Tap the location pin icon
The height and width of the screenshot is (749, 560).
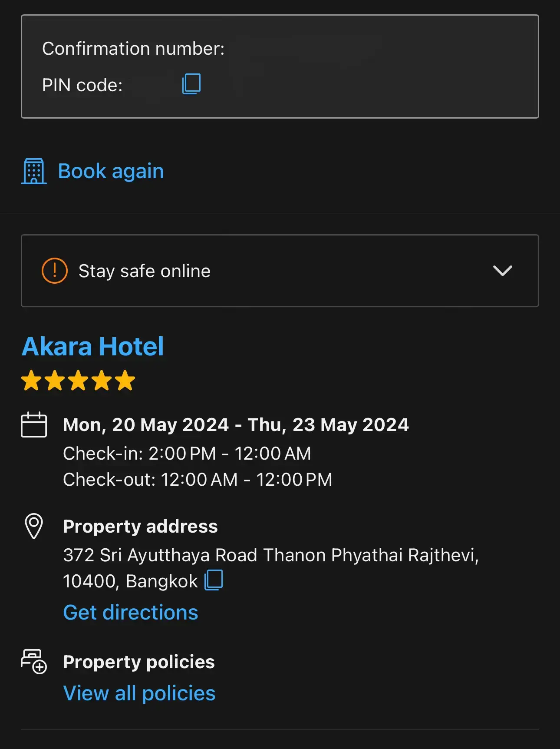[x=34, y=526]
